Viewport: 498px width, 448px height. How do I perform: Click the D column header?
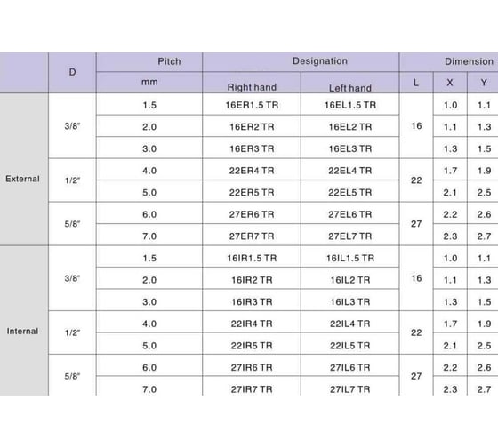coord(72,72)
